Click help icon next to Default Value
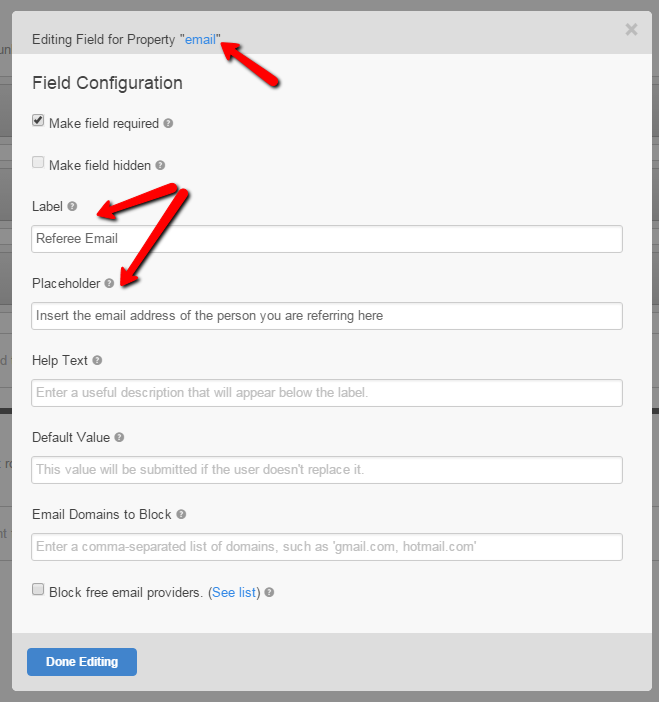659x702 pixels. pyautogui.click(x=119, y=438)
